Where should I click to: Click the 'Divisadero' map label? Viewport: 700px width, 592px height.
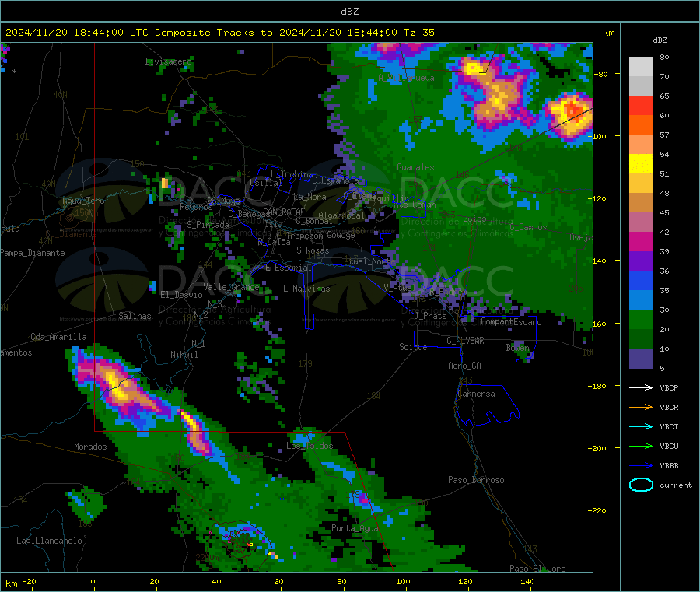click(x=168, y=61)
